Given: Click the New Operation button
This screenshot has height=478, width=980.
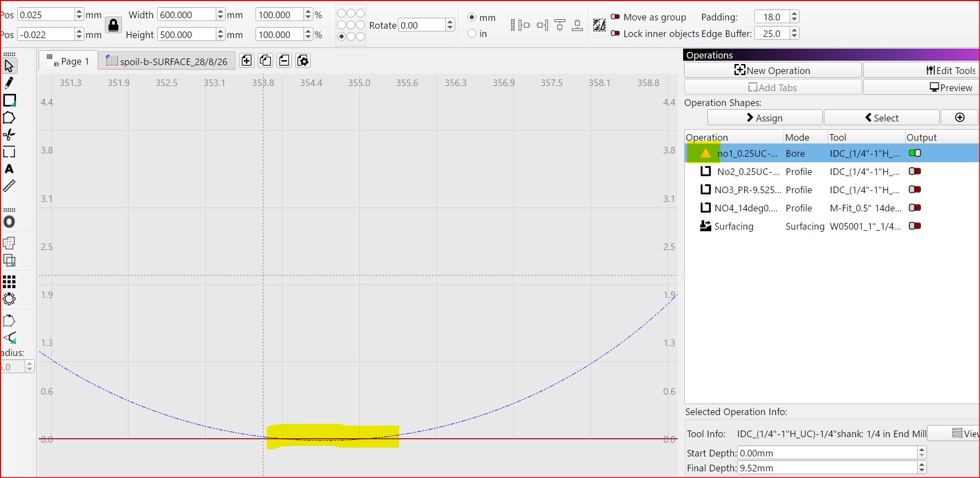Looking at the screenshot, I should 773,70.
